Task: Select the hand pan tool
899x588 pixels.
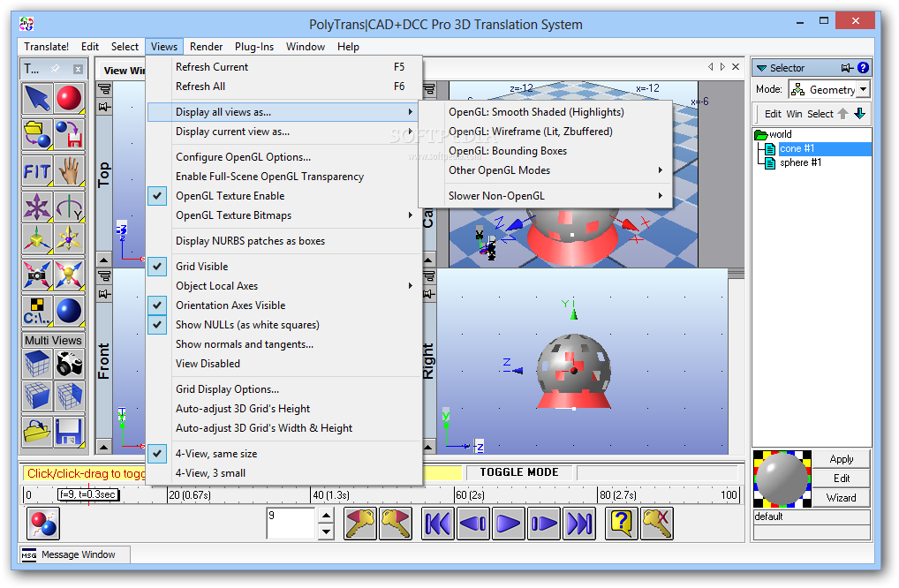Action: pyautogui.click(x=70, y=170)
